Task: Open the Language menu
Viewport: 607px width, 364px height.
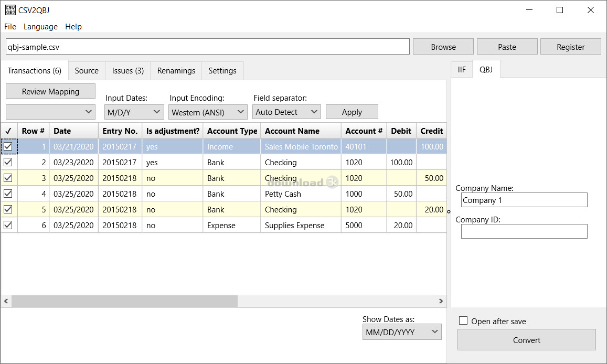Action: click(40, 27)
